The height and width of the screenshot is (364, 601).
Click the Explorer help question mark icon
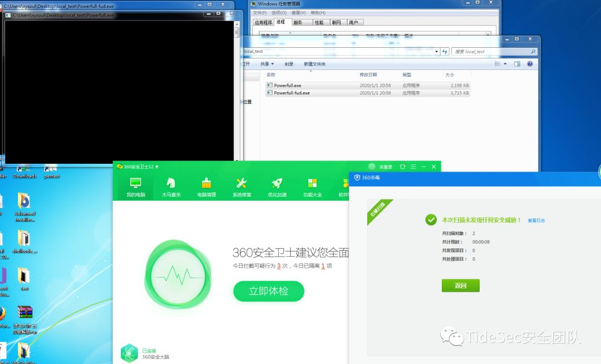[x=530, y=64]
